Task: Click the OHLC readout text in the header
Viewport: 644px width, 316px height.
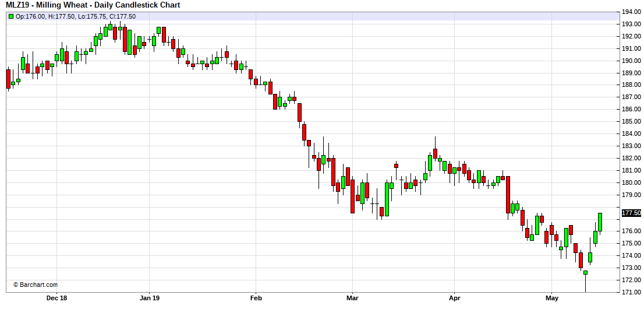Action: 76,16
